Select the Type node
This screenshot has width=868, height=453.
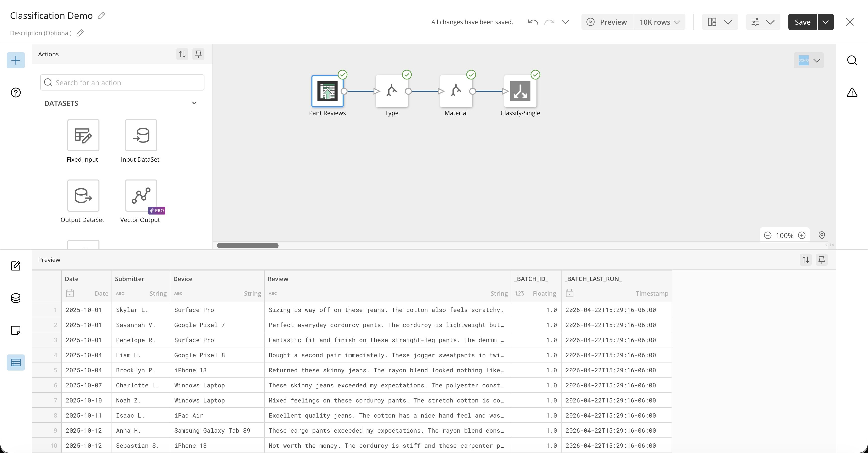point(392,91)
